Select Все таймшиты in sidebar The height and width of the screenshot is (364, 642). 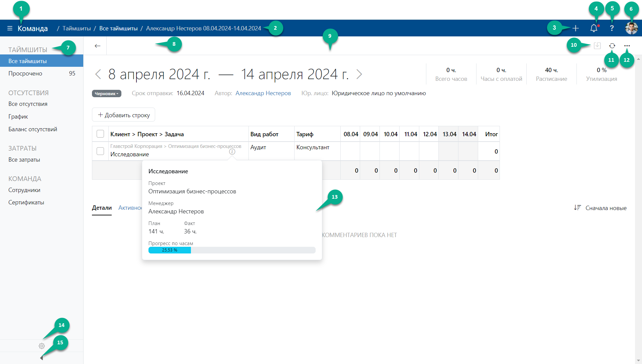(x=41, y=61)
